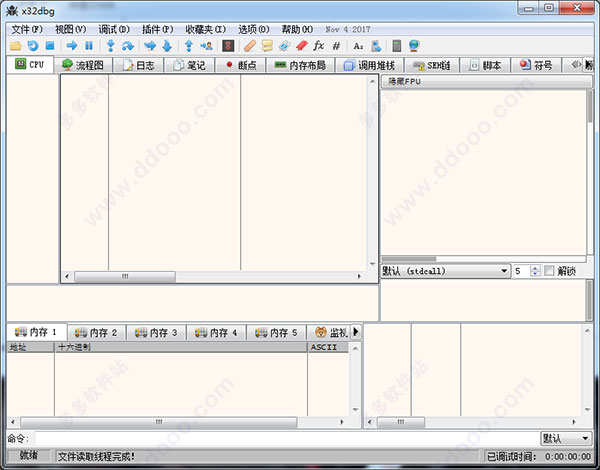
Task: Increase the argument count stepper
Action: (x=535, y=268)
